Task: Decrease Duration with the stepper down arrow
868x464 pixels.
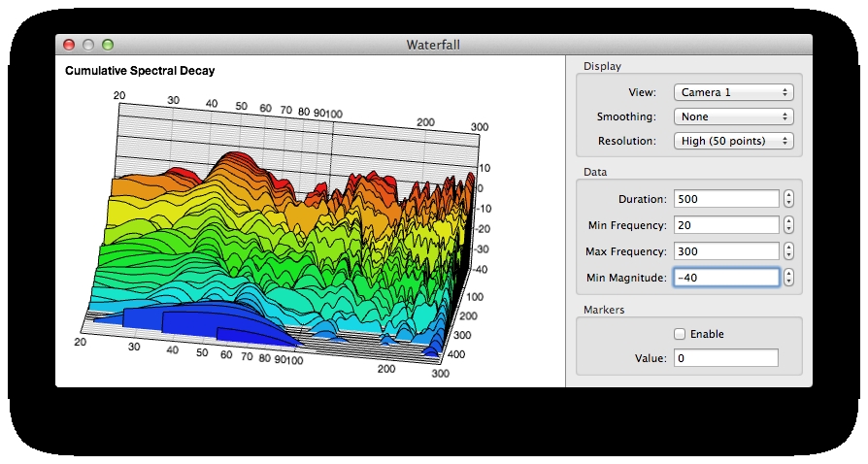Action: (788, 204)
